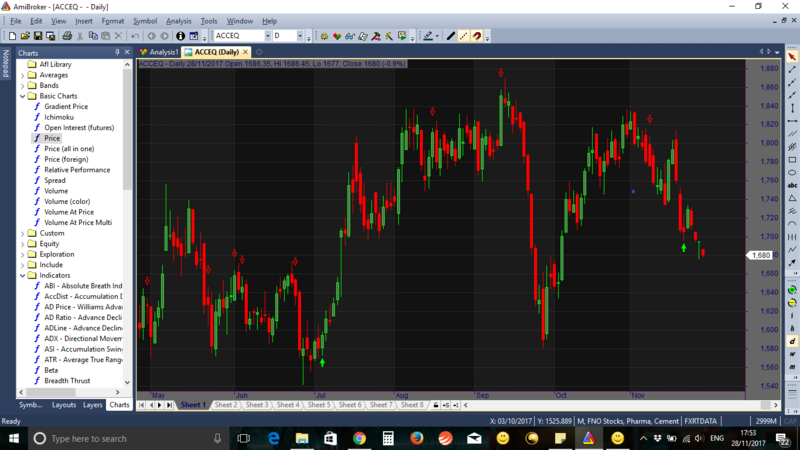
Task: Switch to Weekly 'w' interval icon
Action: (x=792, y=354)
